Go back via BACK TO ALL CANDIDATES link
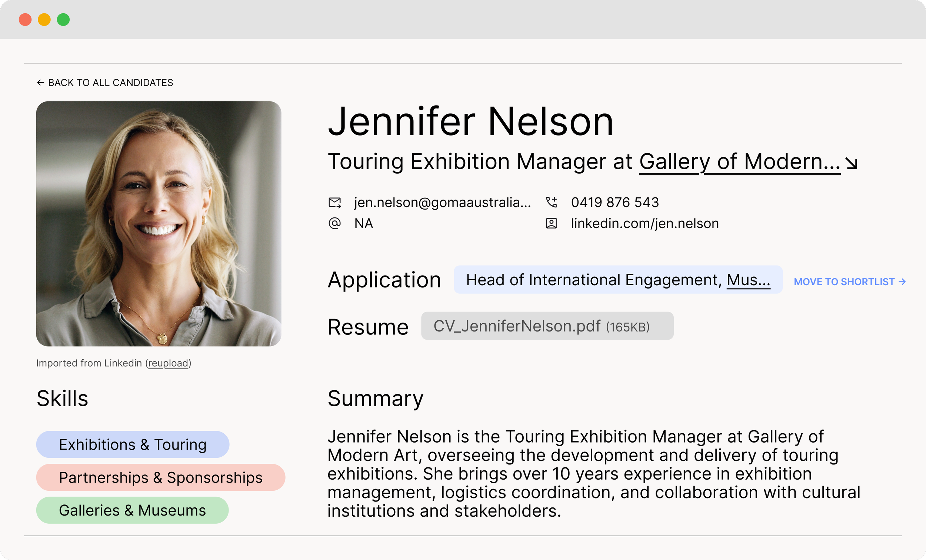The width and height of the screenshot is (926, 560). tap(105, 83)
